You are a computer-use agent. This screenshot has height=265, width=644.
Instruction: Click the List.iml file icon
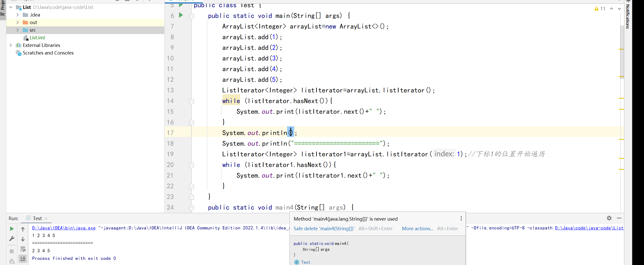25,38
